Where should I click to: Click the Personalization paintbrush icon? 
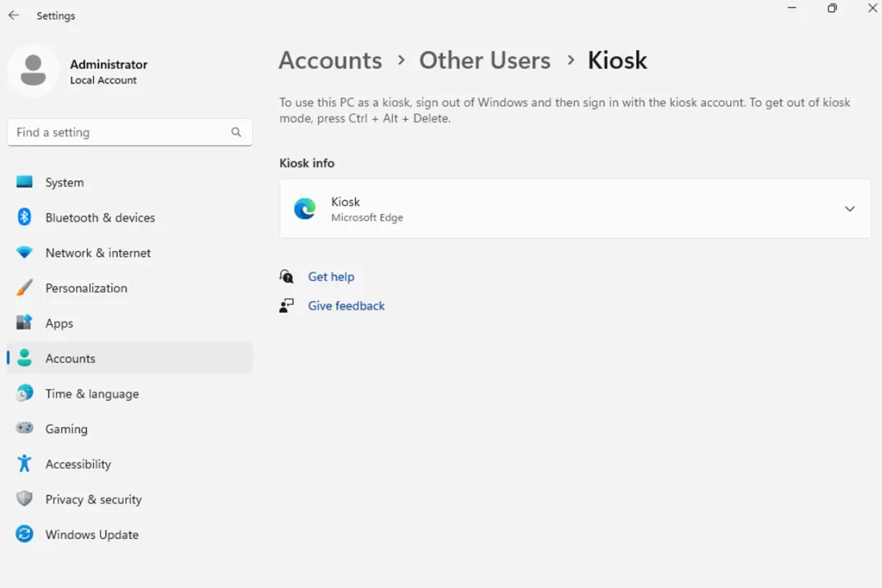(x=24, y=288)
